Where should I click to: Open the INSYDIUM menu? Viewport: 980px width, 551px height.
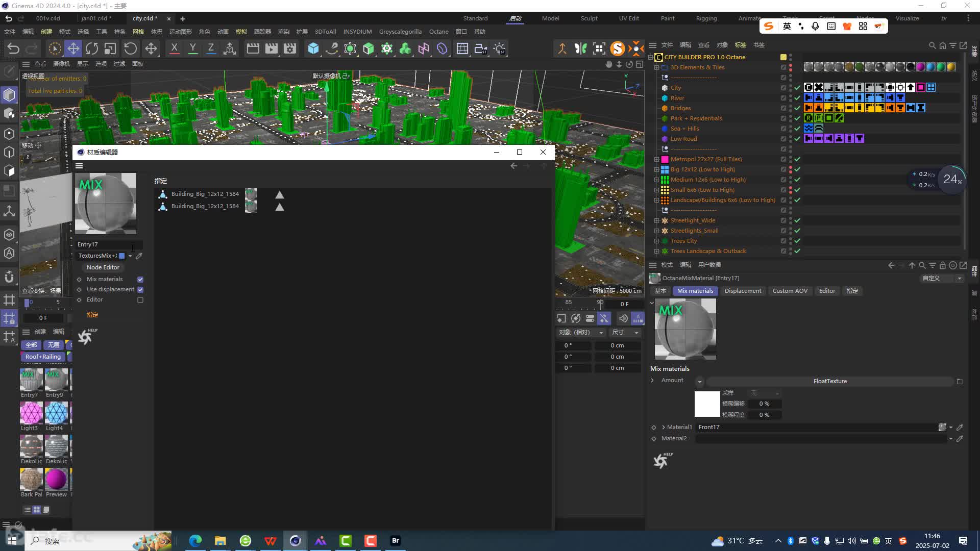(x=357, y=32)
